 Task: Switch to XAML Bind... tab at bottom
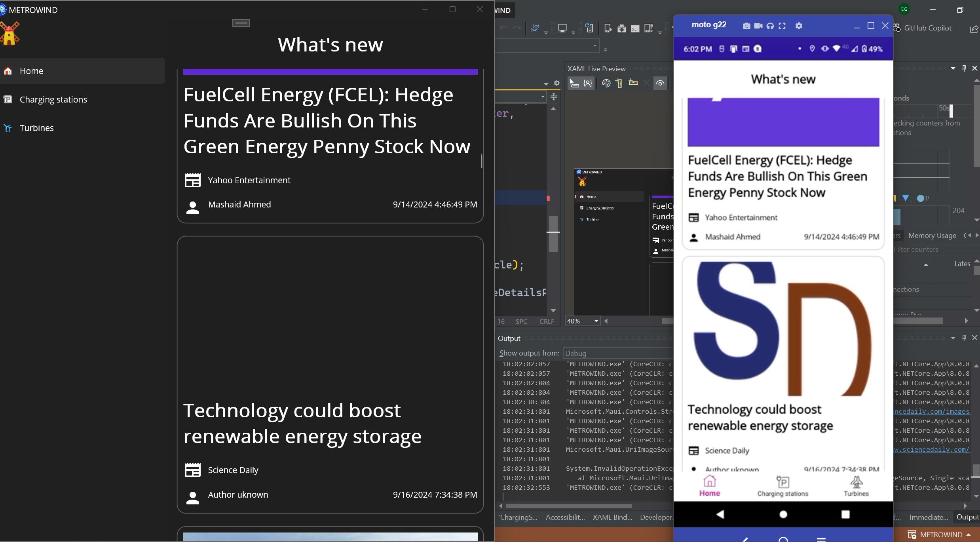(612, 517)
